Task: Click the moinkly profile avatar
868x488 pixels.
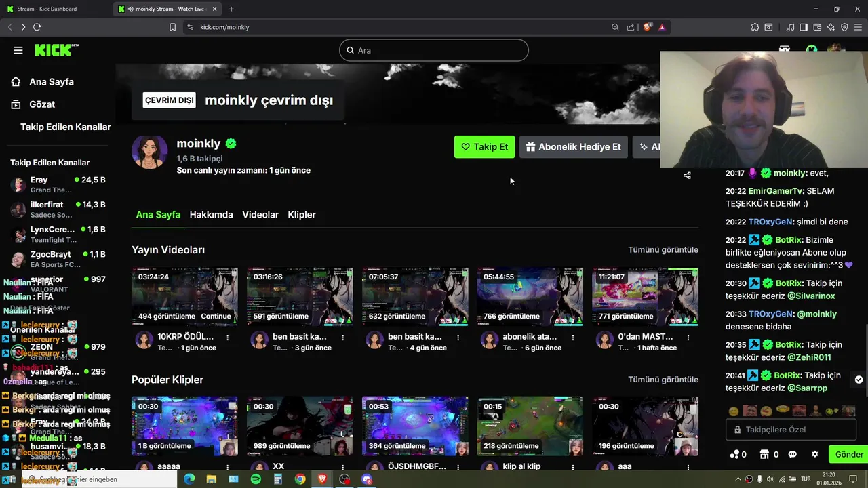Action: click(x=149, y=152)
